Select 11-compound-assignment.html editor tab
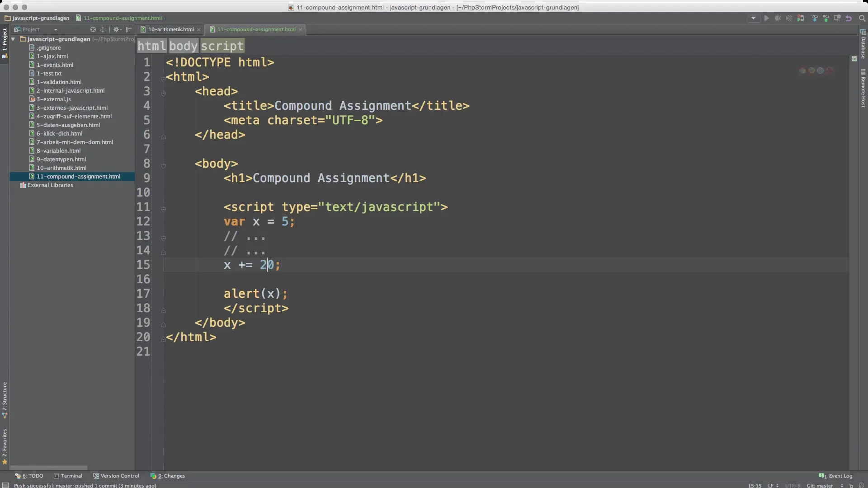 256,29
